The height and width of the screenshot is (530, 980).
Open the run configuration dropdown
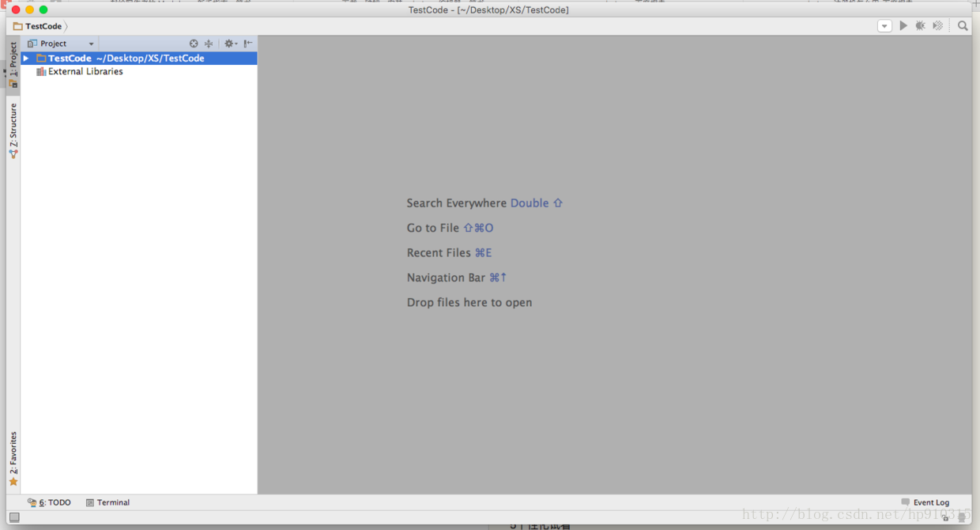point(884,26)
